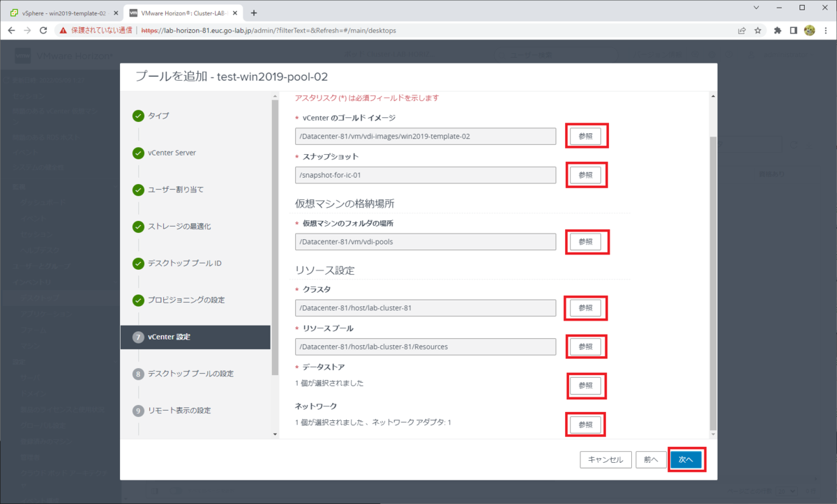Close the VMware Horizon browser tab
Screen dimensions: 837x504
235,13
